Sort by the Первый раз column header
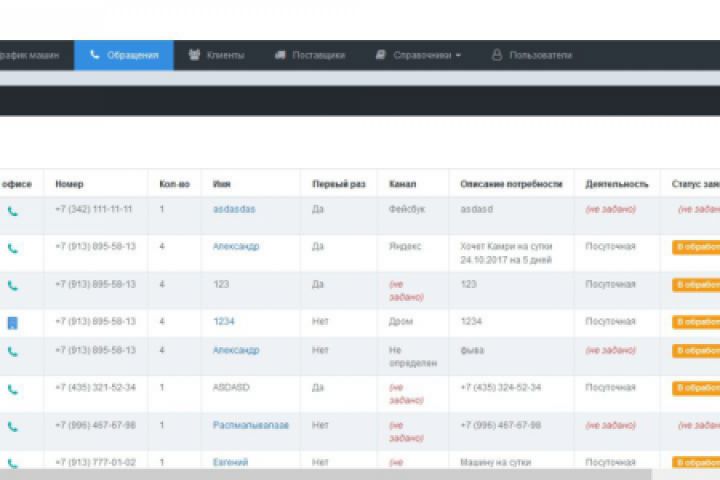This screenshot has width=720, height=480. click(x=339, y=184)
